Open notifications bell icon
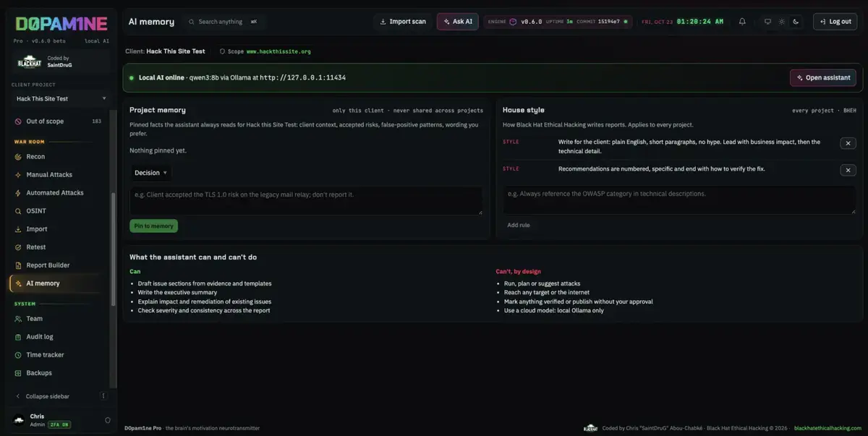The height and width of the screenshot is (436, 868). [742, 22]
